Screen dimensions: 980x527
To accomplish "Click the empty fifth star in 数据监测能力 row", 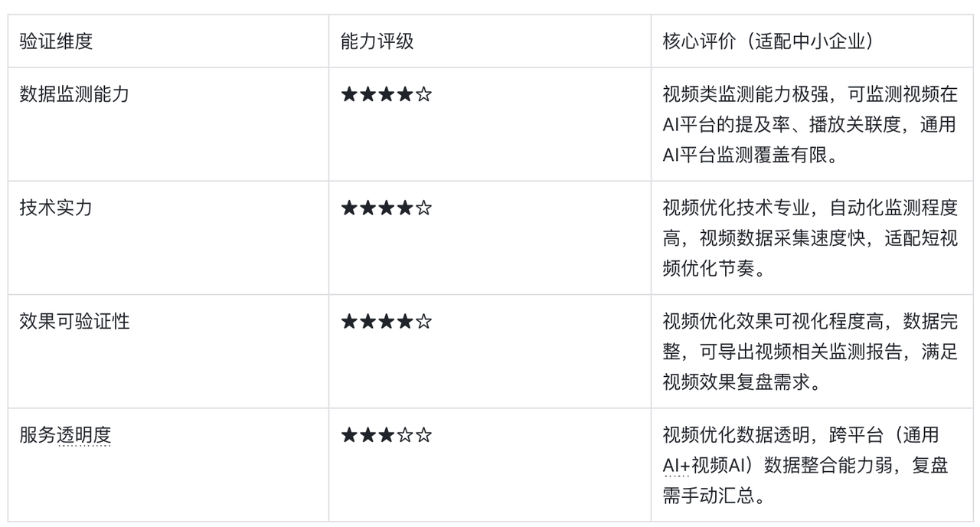I will click(x=423, y=95).
